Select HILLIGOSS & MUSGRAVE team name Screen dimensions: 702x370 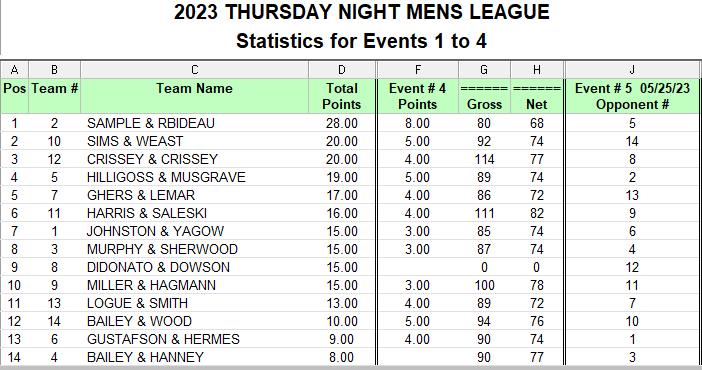(166, 177)
